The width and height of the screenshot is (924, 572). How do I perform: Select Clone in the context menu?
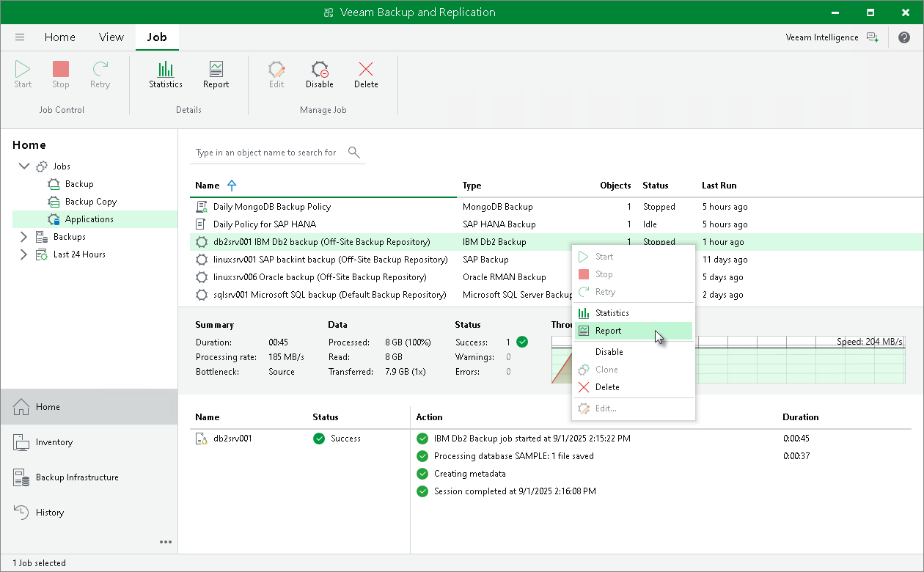[609, 369]
